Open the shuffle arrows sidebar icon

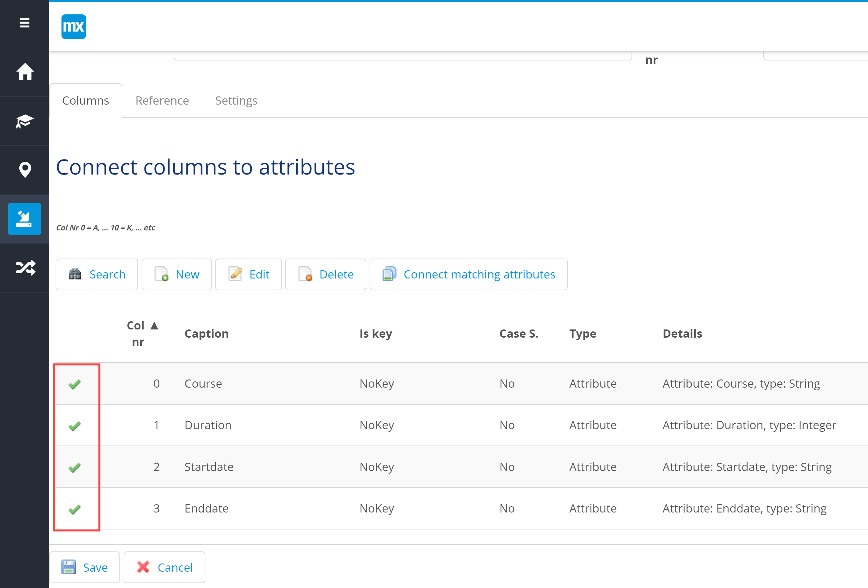[x=25, y=268]
